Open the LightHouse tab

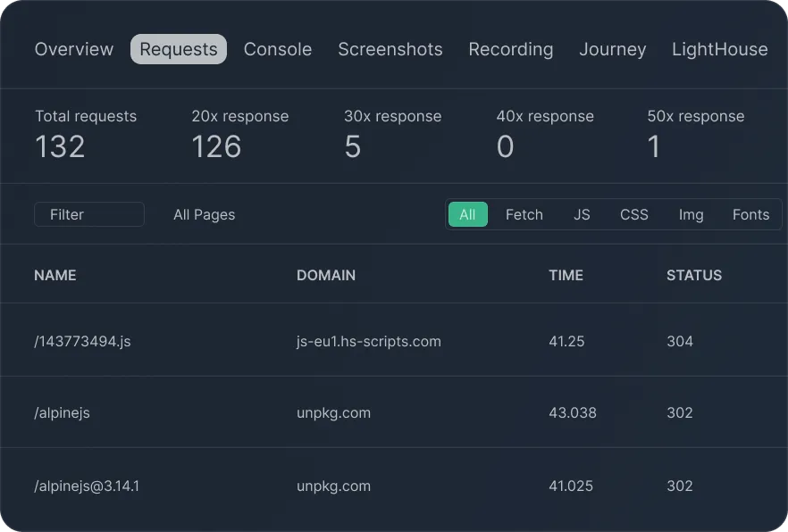720,49
